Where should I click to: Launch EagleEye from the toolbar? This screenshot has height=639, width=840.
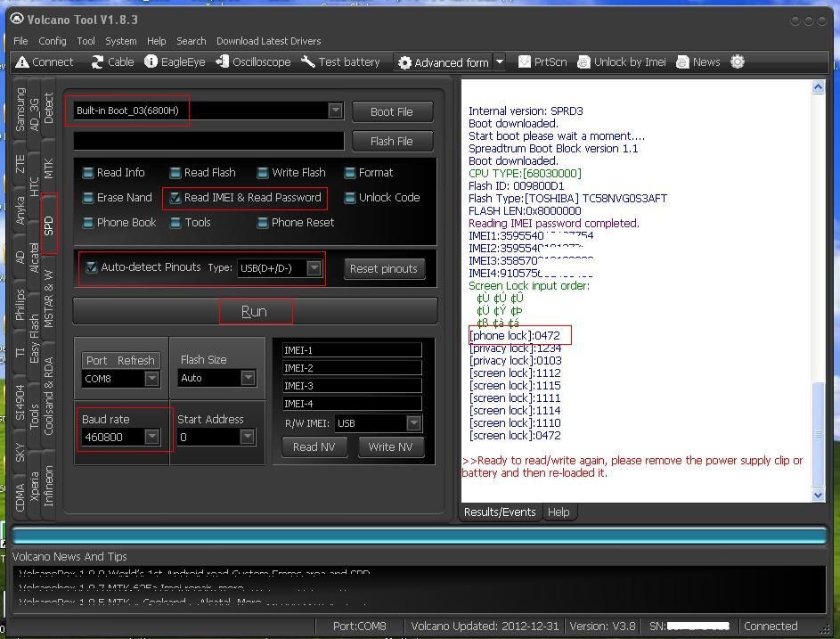(x=175, y=62)
